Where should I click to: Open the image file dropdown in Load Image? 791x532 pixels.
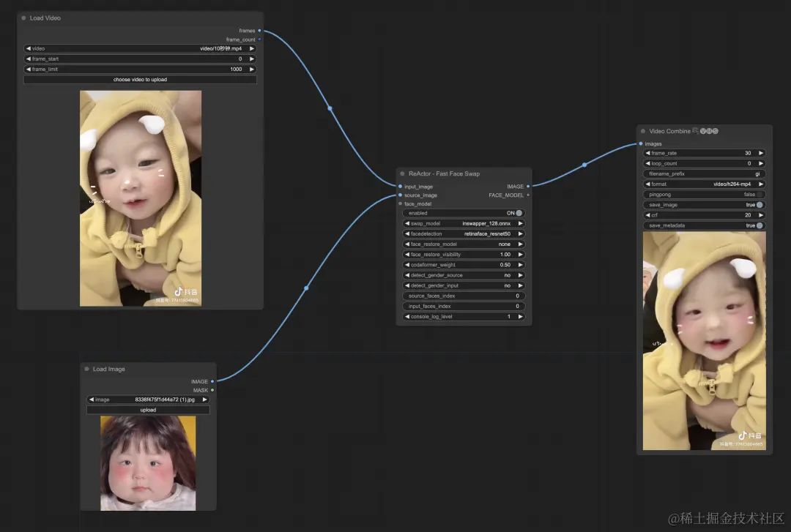tap(148, 400)
